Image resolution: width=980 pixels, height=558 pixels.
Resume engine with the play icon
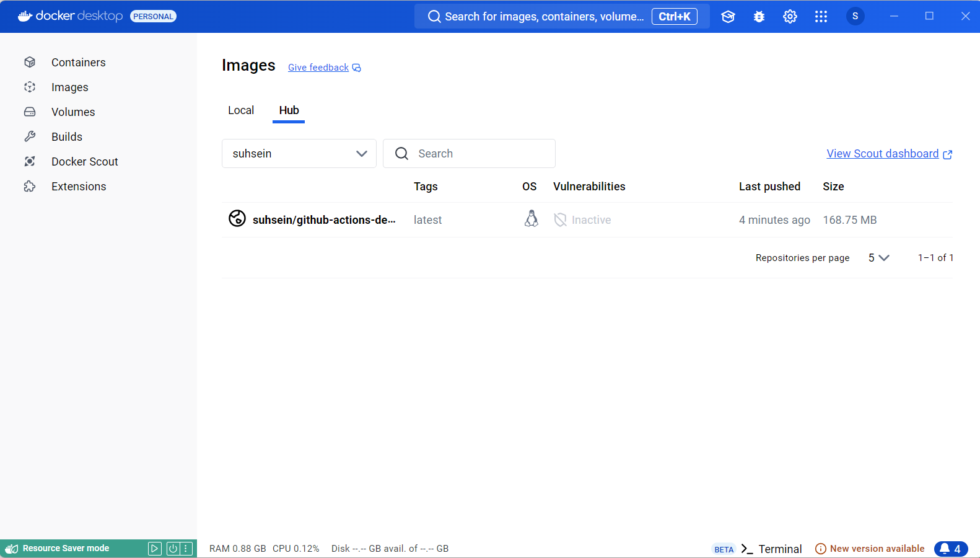155,548
